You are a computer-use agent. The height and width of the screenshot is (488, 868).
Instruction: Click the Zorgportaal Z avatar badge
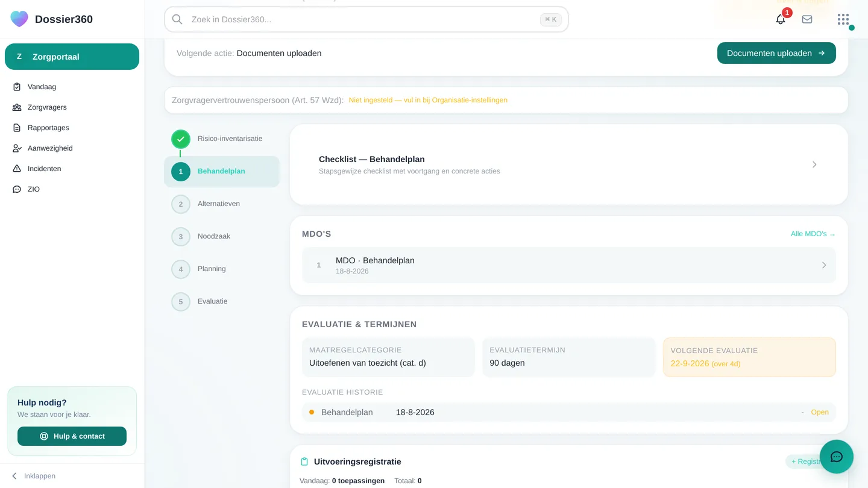click(19, 57)
